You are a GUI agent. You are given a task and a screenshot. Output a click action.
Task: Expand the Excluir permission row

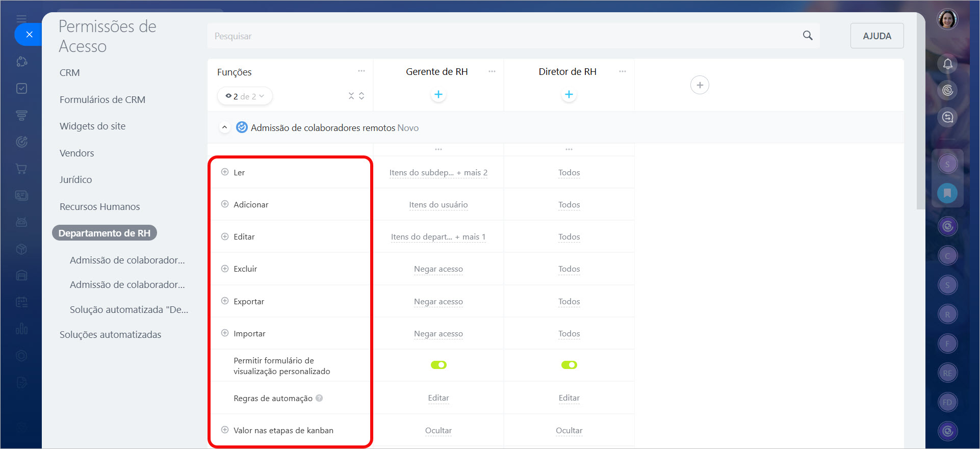point(225,269)
